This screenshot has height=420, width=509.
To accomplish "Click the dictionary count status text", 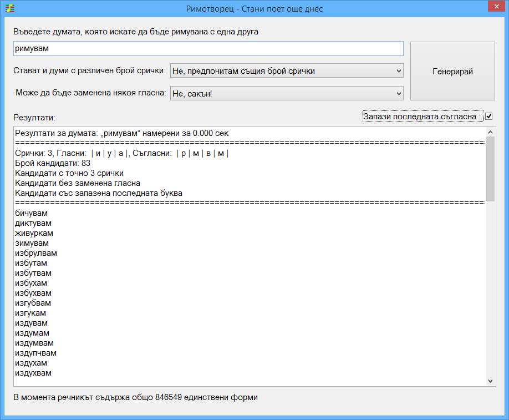I will coord(136,397).
